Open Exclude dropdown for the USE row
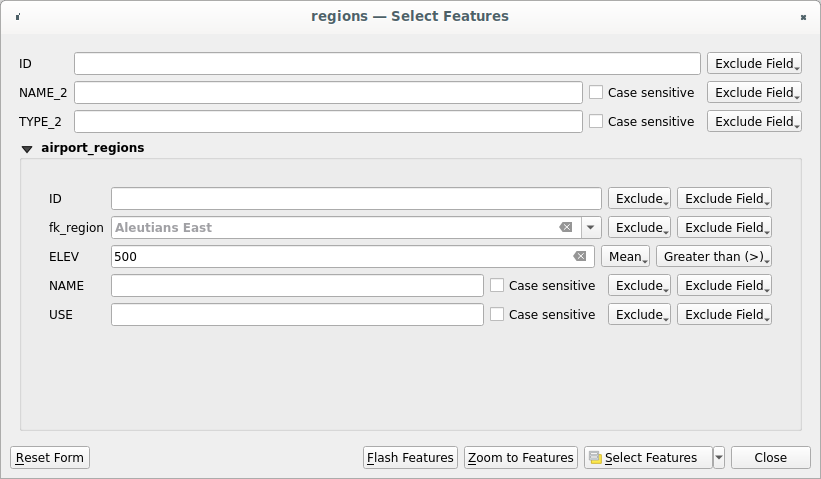The height and width of the screenshot is (479, 821). pyautogui.click(x=639, y=315)
